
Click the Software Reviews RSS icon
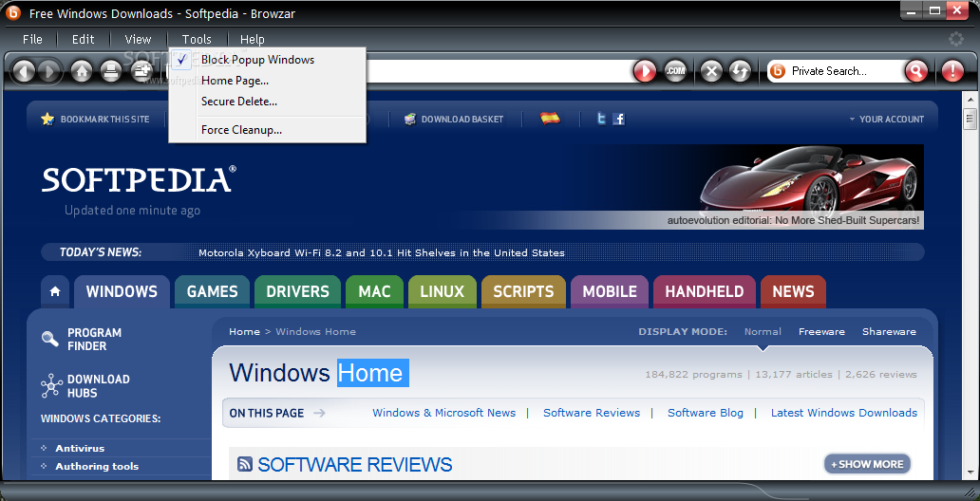click(245, 464)
